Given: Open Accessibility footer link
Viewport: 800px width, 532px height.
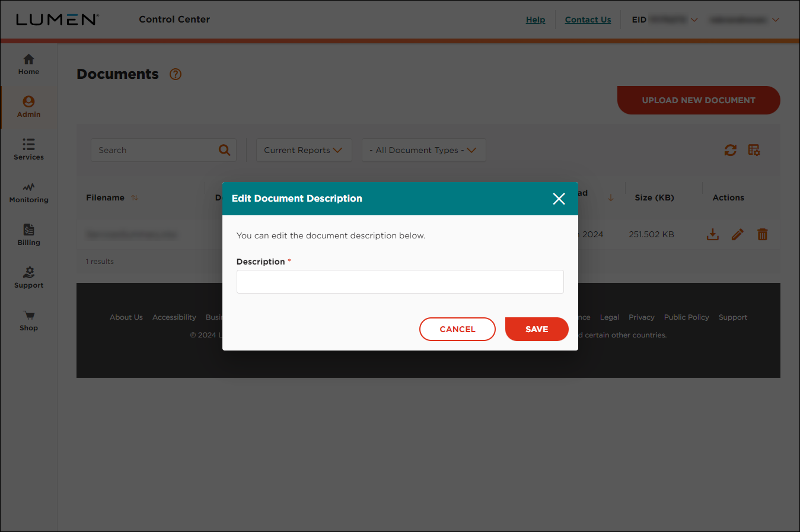Looking at the screenshot, I should click(x=174, y=317).
